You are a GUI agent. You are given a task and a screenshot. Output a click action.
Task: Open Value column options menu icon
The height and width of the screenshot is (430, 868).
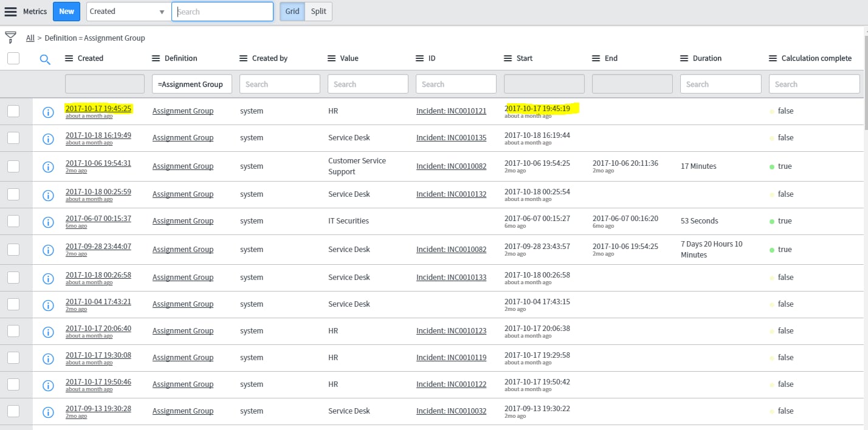(332, 58)
